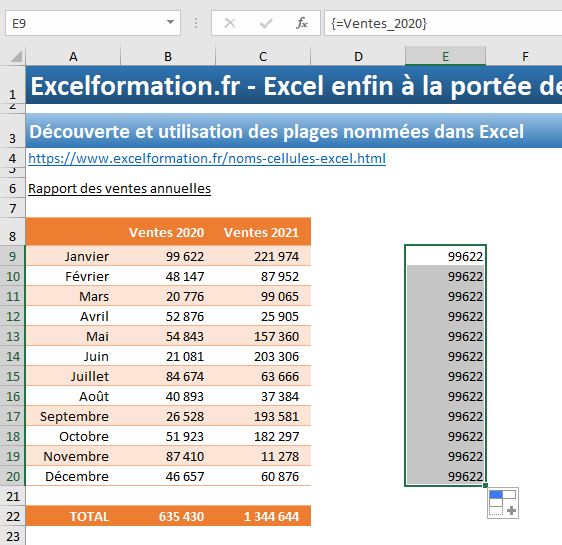Select column F header
Screen dimensions: 562x545
point(524,56)
